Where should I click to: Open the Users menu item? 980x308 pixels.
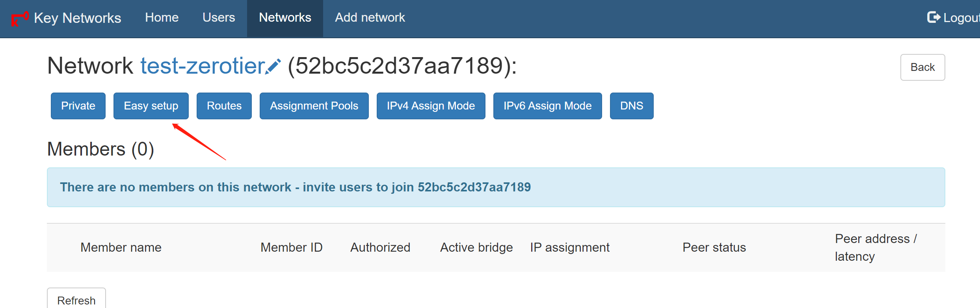pos(219,18)
